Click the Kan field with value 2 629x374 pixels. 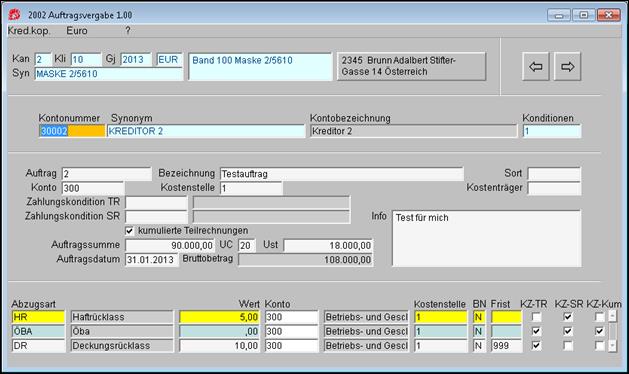43,60
